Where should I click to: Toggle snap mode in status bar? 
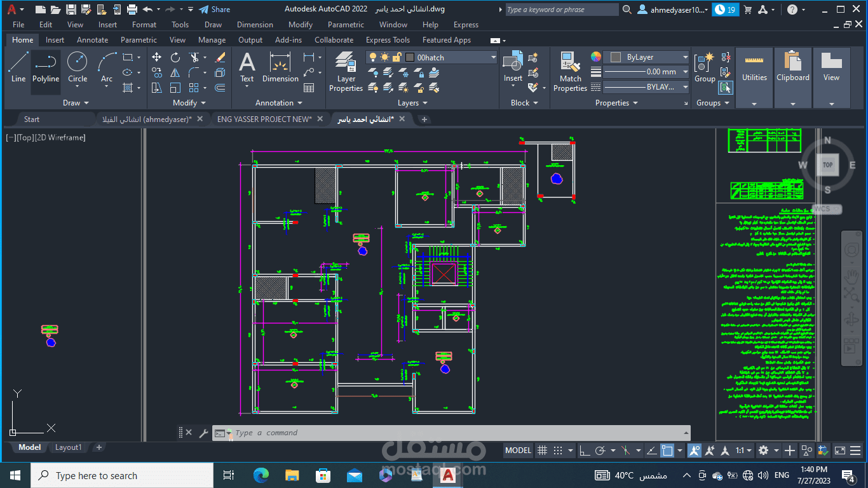(x=558, y=451)
